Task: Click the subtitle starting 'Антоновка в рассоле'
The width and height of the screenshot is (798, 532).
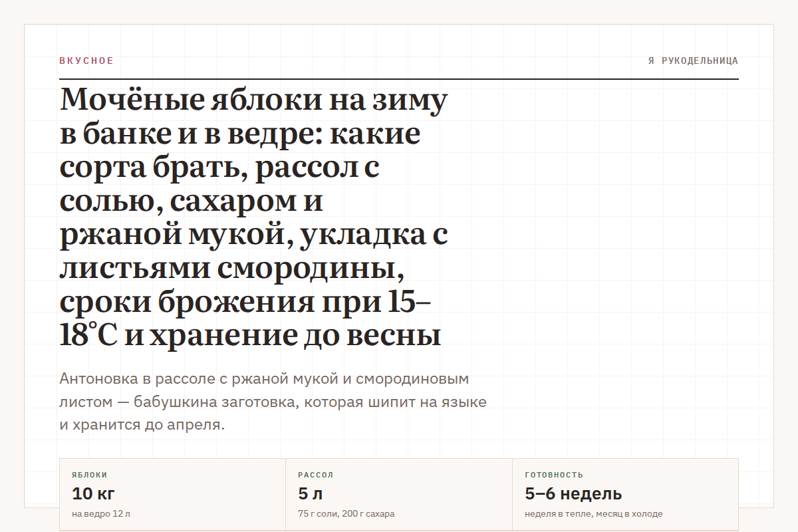Action: coord(273,402)
